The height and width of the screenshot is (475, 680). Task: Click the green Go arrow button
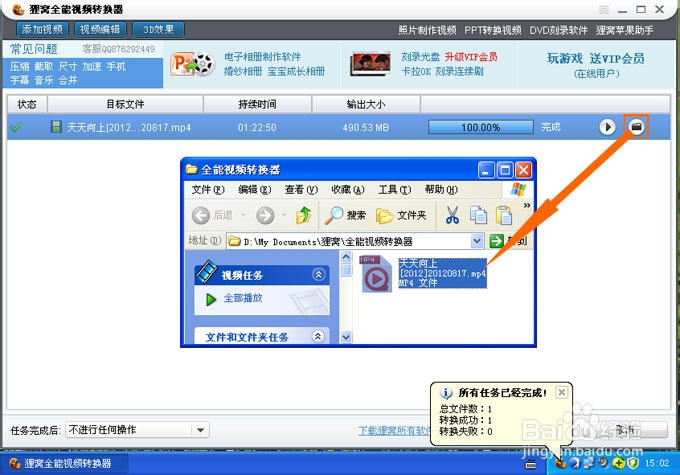[x=497, y=241]
